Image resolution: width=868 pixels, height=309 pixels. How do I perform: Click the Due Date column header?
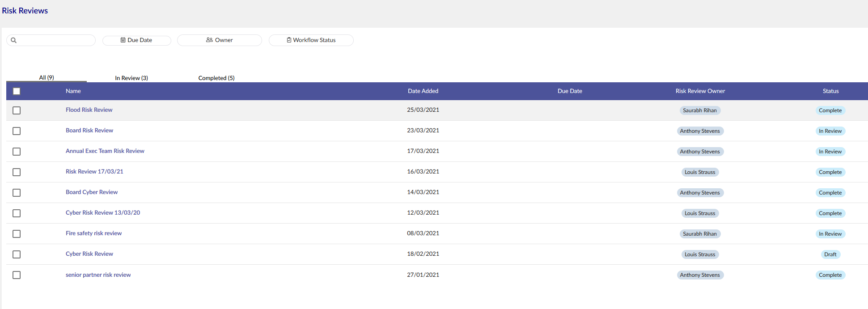(570, 91)
